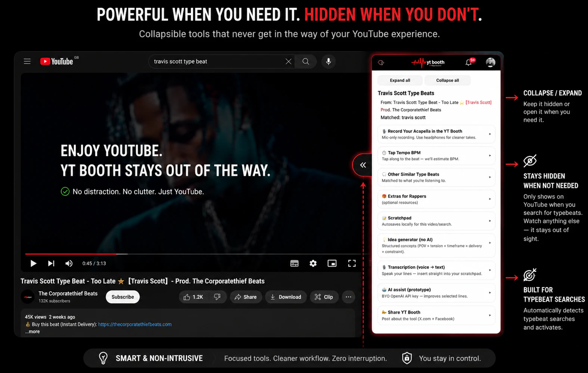This screenshot has height=373, width=588.
Task: Click the YT Booth back/logout icon
Action: [x=381, y=62]
